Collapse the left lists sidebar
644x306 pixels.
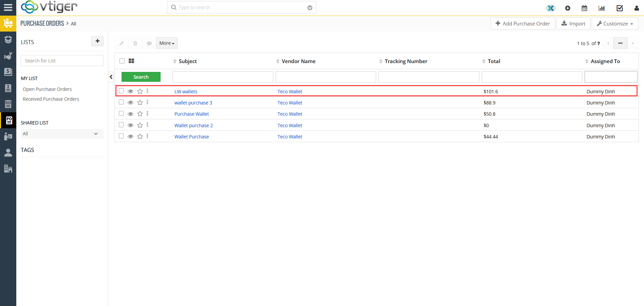tap(111, 77)
